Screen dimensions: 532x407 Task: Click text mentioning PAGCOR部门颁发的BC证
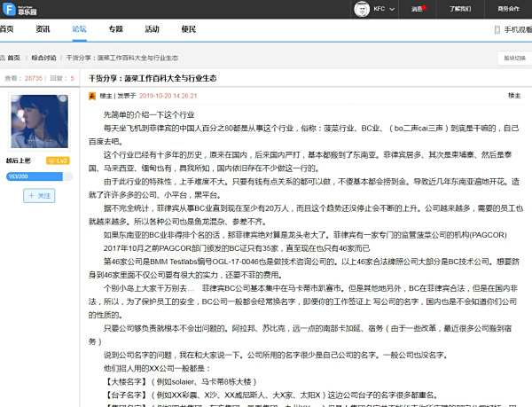click(237, 248)
